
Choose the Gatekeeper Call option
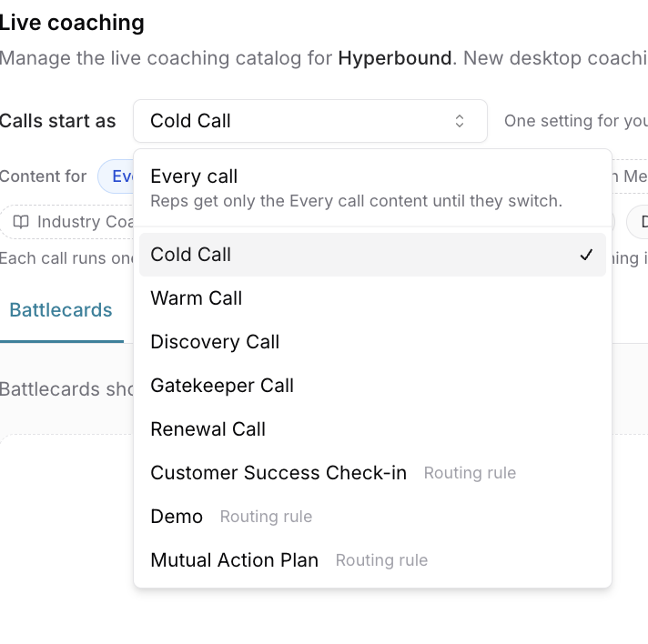[x=372, y=386]
